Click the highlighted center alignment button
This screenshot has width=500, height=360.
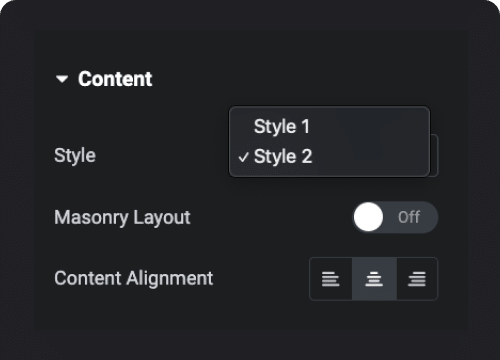pos(374,279)
